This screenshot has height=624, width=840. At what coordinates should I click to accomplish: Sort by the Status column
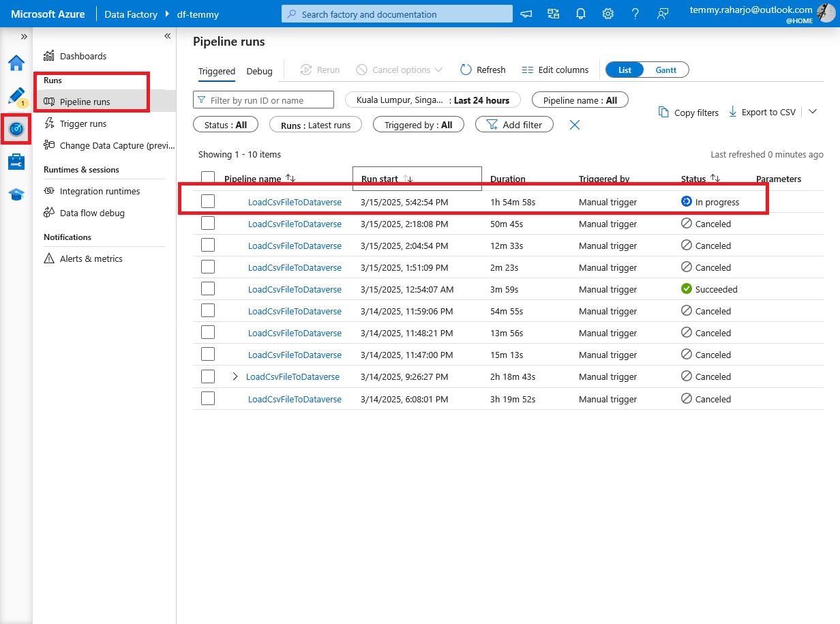(x=701, y=179)
